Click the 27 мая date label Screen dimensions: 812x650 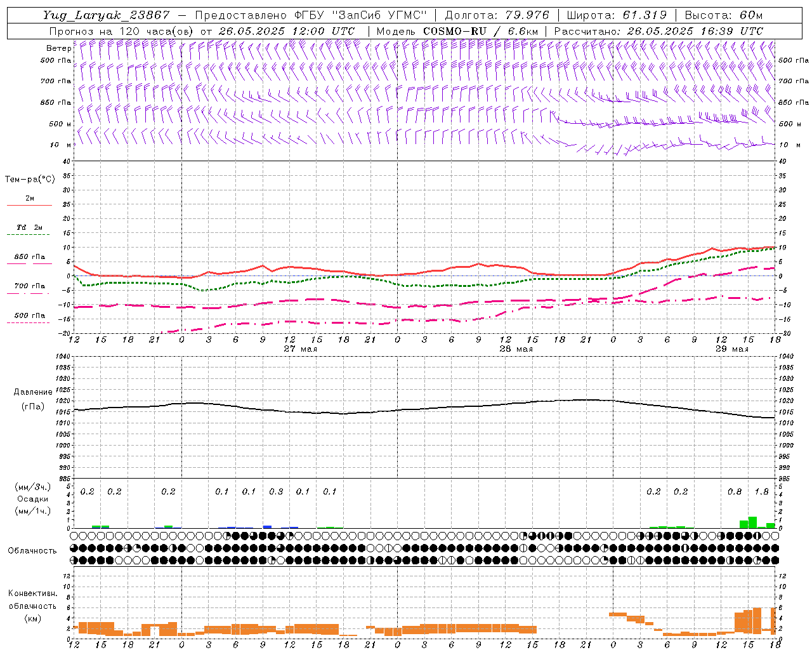coord(301,349)
